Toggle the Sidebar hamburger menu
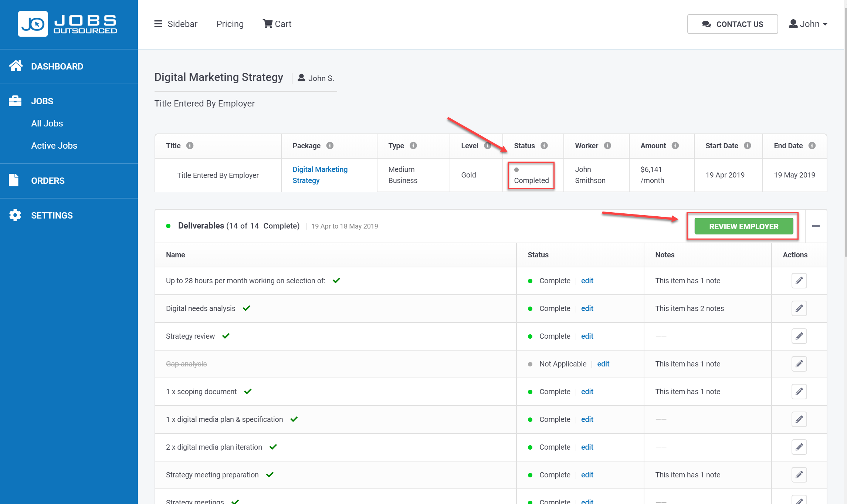Screen dimensions: 847x504 coord(158,24)
